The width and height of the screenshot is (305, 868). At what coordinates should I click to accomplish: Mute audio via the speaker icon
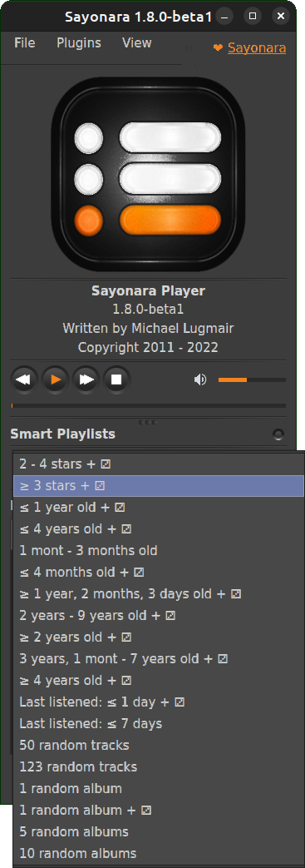(200, 379)
